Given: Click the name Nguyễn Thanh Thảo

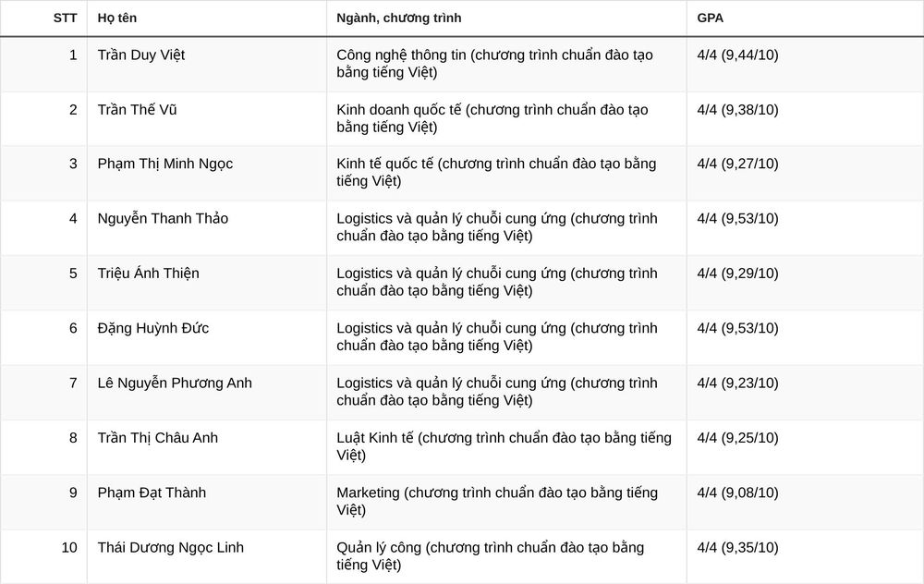Looking at the screenshot, I should pyautogui.click(x=163, y=219).
